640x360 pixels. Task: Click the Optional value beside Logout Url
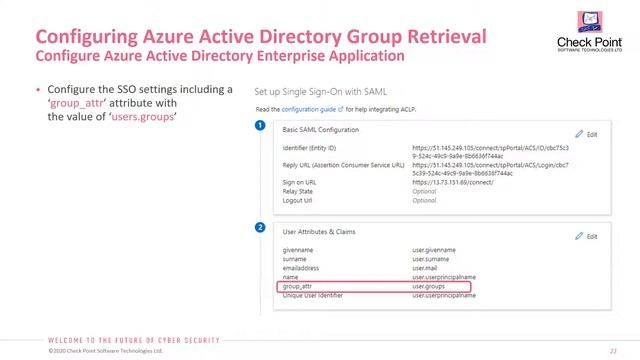[424, 200]
